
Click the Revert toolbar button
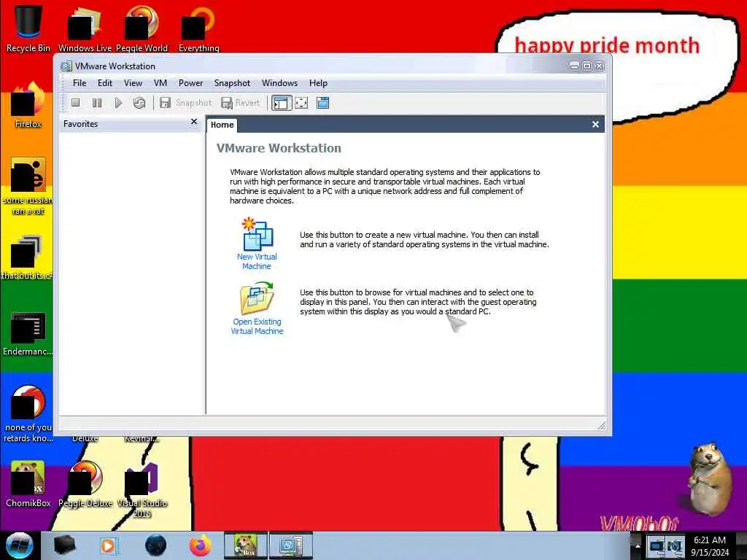pos(241,103)
